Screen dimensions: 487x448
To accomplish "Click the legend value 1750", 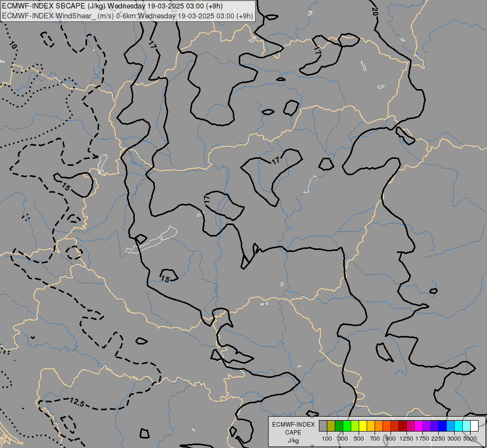I will [422, 439].
